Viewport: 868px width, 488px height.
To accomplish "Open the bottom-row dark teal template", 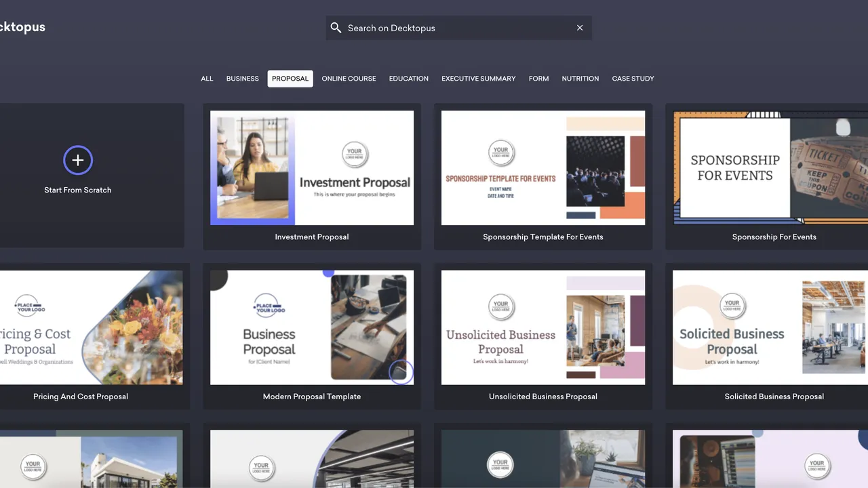I will (543, 459).
